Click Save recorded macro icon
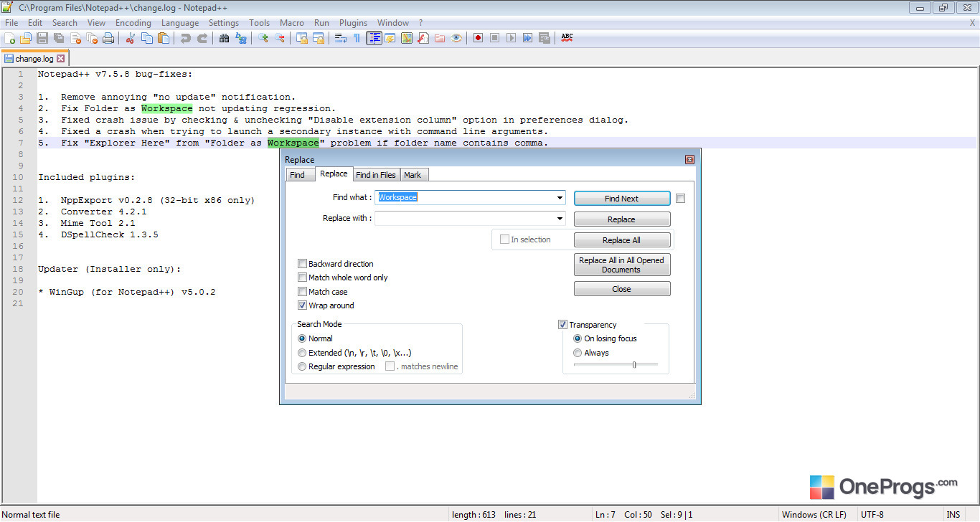 [544, 38]
